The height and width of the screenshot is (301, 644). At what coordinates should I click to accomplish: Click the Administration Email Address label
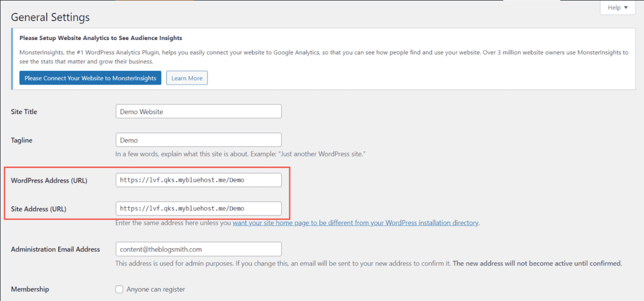(55, 249)
